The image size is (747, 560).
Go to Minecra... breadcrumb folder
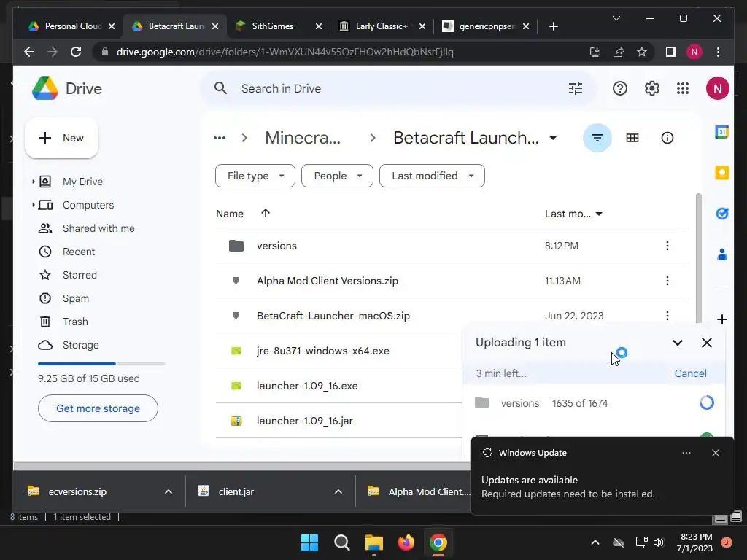(303, 138)
